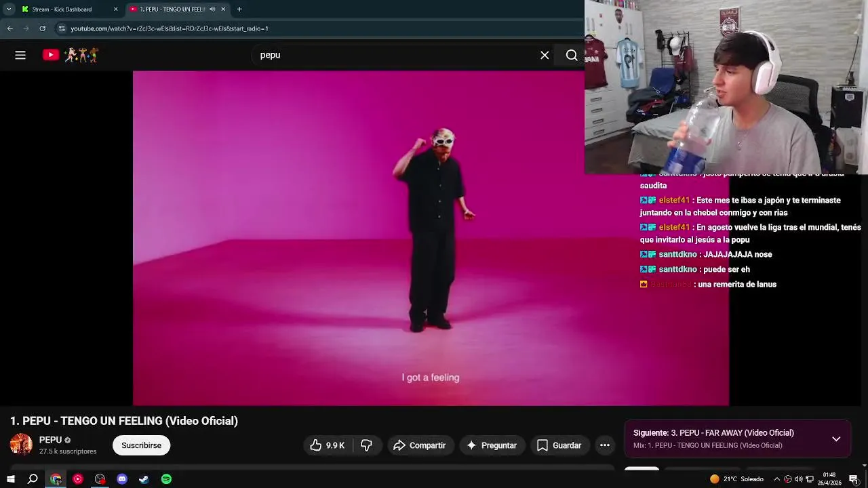The height and width of the screenshot is (488, 868).
Task: Click chat message 'puede ser eh'
Action: (727, 269)
